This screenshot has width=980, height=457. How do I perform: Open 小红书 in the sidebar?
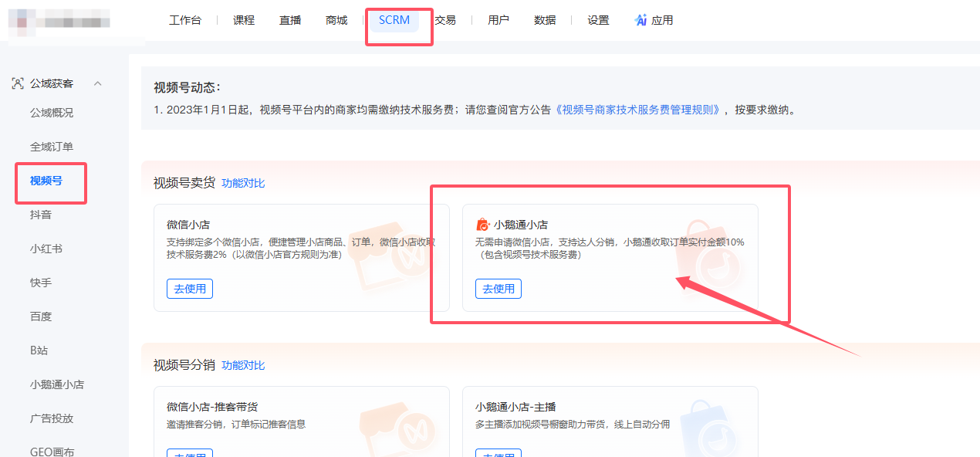[46, 249]
